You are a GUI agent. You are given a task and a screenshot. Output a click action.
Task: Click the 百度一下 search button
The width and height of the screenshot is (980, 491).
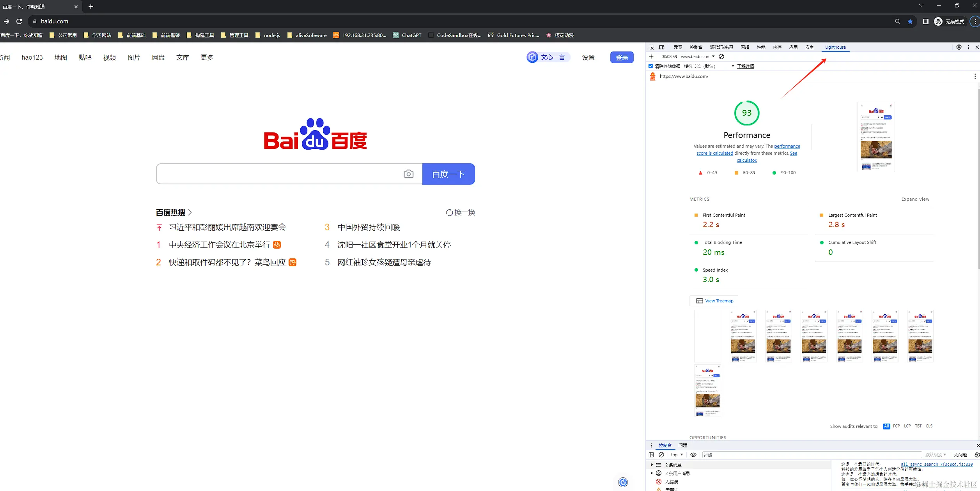click(448, 174)
